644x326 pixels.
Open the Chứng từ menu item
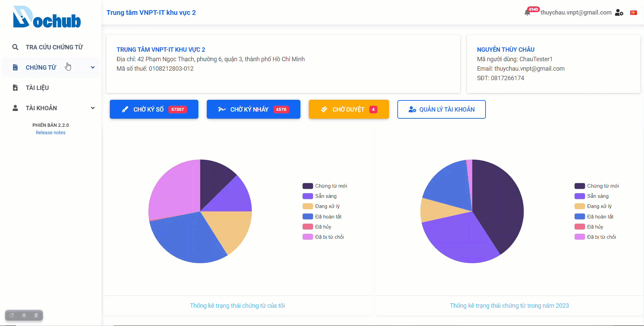[x=51, y=67]
